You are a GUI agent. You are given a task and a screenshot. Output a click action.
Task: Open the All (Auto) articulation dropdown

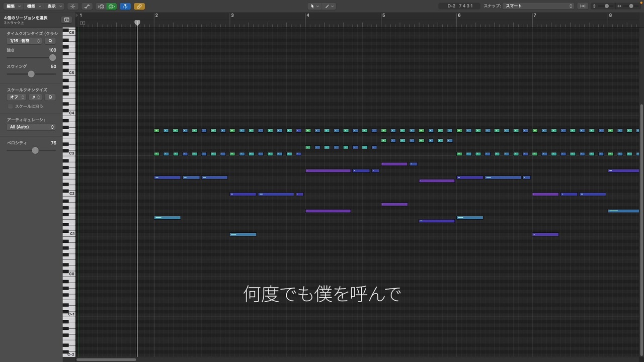pos(31,127)
